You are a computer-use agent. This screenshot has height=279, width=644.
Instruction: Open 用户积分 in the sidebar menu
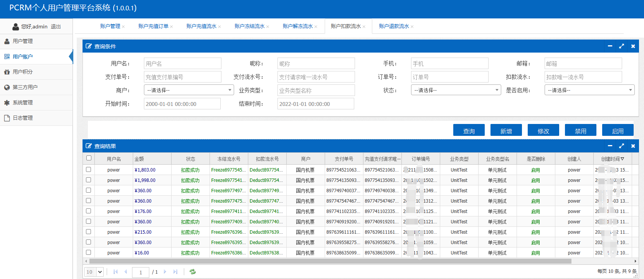[23, 72]
